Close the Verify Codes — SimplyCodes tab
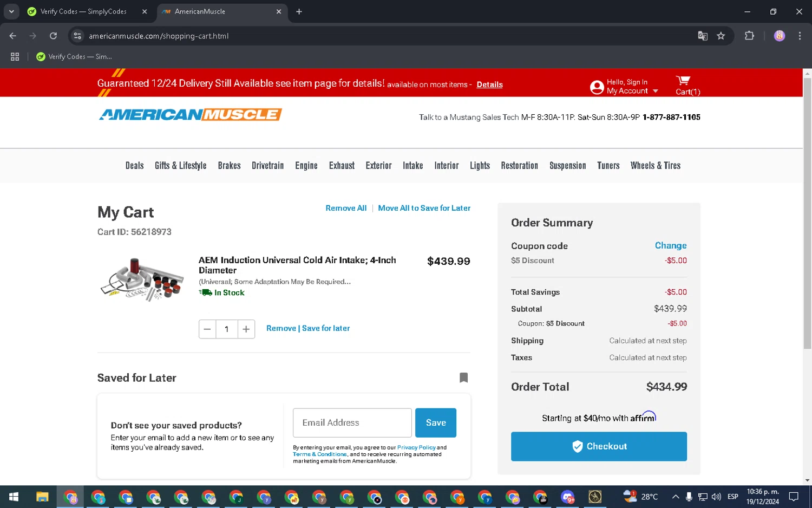 point(145,11)
